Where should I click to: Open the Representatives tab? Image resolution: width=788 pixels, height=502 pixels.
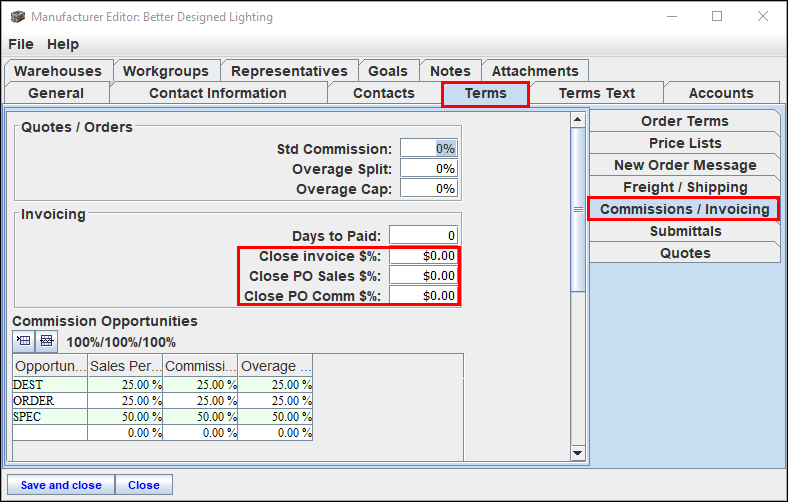click(x=289, y=71)
